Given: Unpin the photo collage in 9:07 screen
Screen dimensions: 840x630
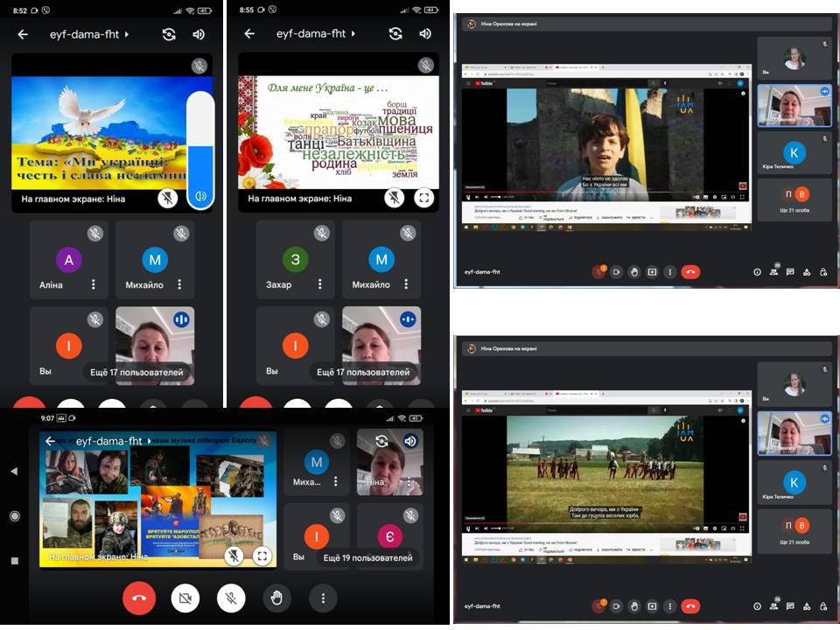Looking at the screenshot, I should click(234, 556).
